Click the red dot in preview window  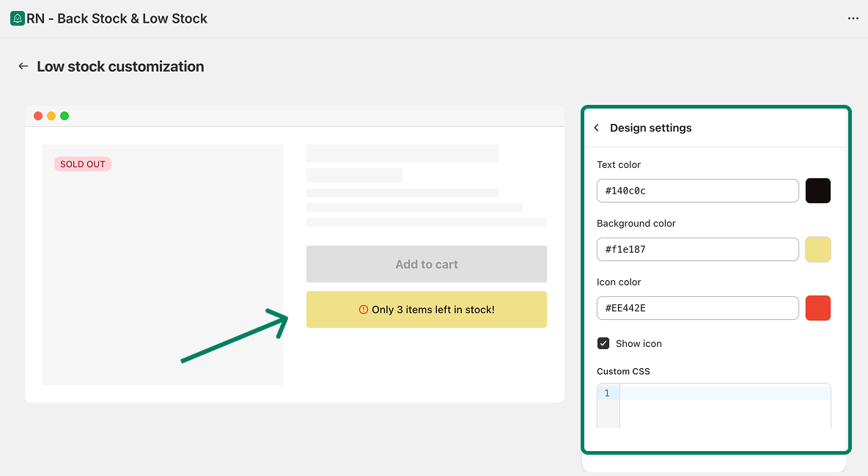click(x=38, y=116)
